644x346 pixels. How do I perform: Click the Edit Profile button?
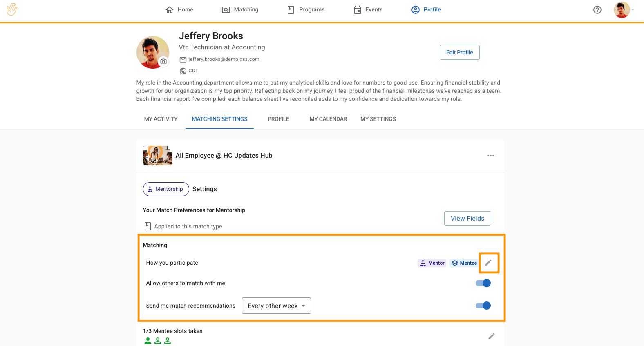tap(459, 52)
